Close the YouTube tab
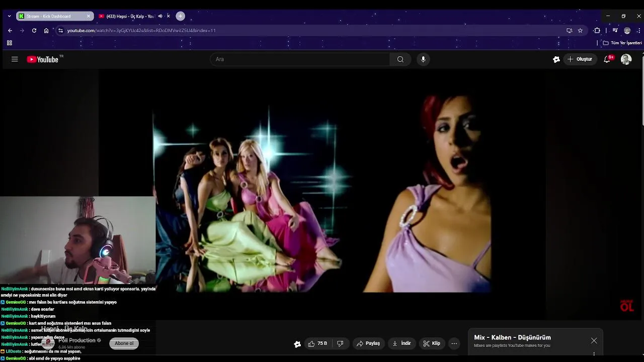644x362 pixels. tap(168, 16)
